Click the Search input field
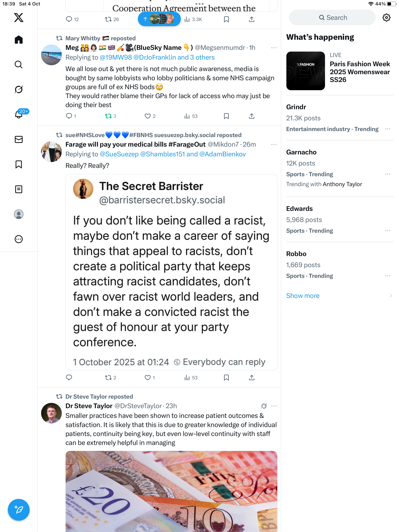The image size is (399, 532). tap(332, 18)
